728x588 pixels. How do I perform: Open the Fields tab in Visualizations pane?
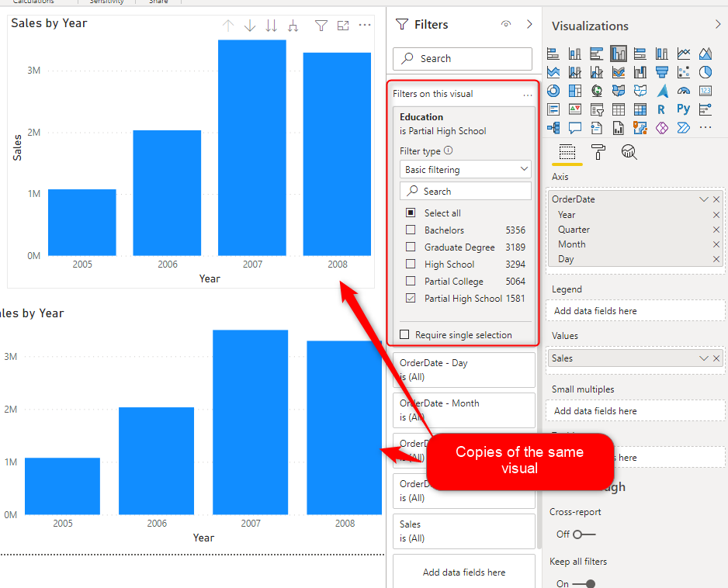pyautogui.click(x=567, y=152)
